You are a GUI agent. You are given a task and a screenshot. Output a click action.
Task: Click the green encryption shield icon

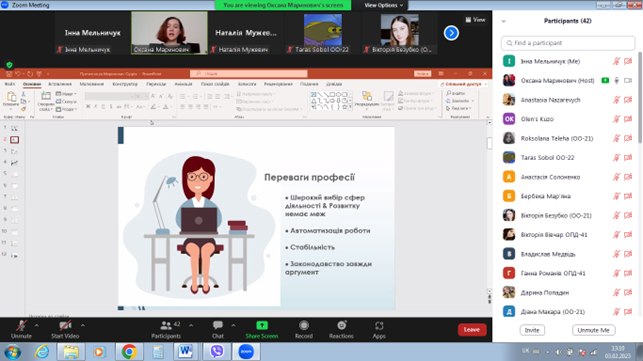(x=9, y=64)
